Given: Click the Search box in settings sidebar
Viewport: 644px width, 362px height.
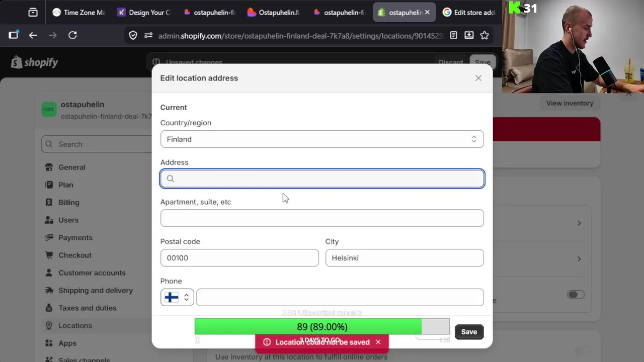Looking at the screenshot, I should tap(97, 144).
